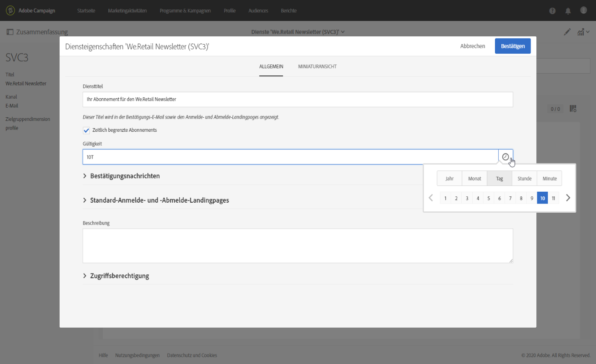Choose number 10 in the validity picker
Viewport: 596px width, 364px height.
[x=543, y=198]
